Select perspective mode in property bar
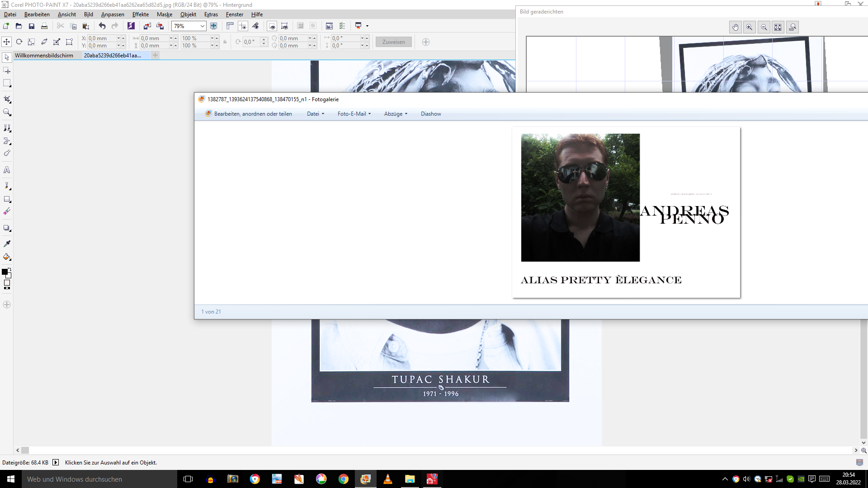Image resolution: width=868 pixels, height=488 pixels. coord(69,42)
